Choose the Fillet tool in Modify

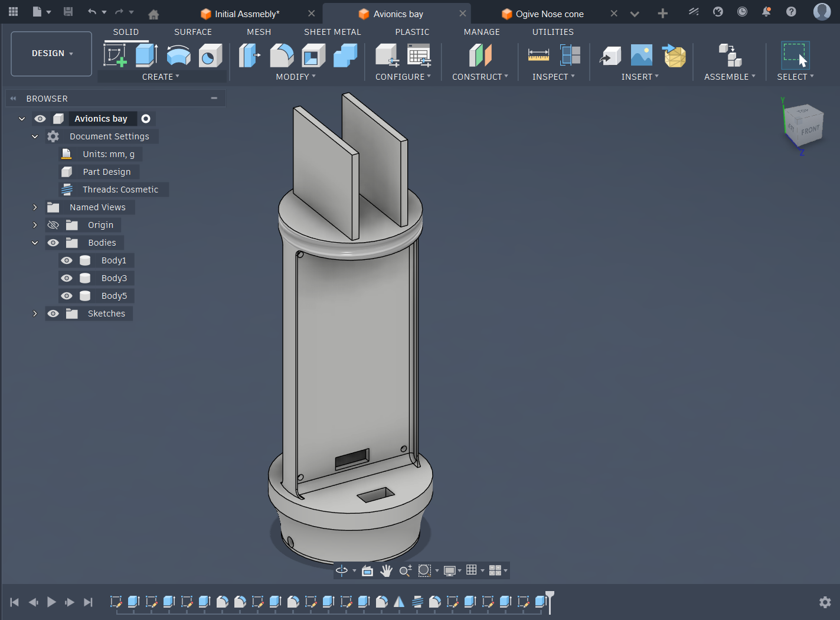[x=282, y=56]
